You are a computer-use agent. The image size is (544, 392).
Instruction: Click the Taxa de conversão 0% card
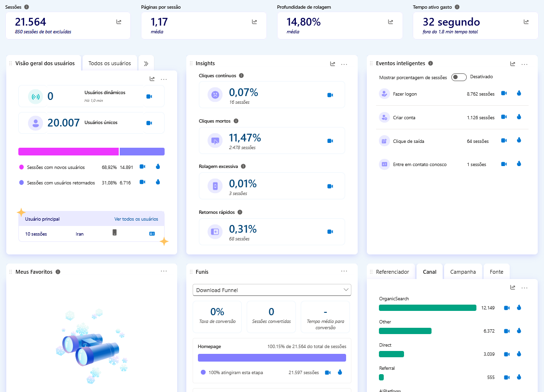pyautogui.click(x=217, y=317)
